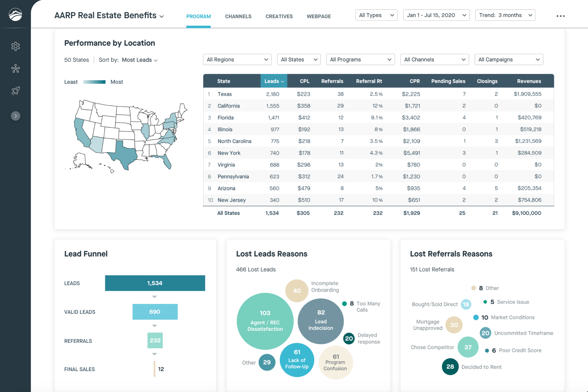Click the Agent / REC Dissatisfaction bubble
The width and height of the screenshot is (588, 392).
[x=265, y=321]
